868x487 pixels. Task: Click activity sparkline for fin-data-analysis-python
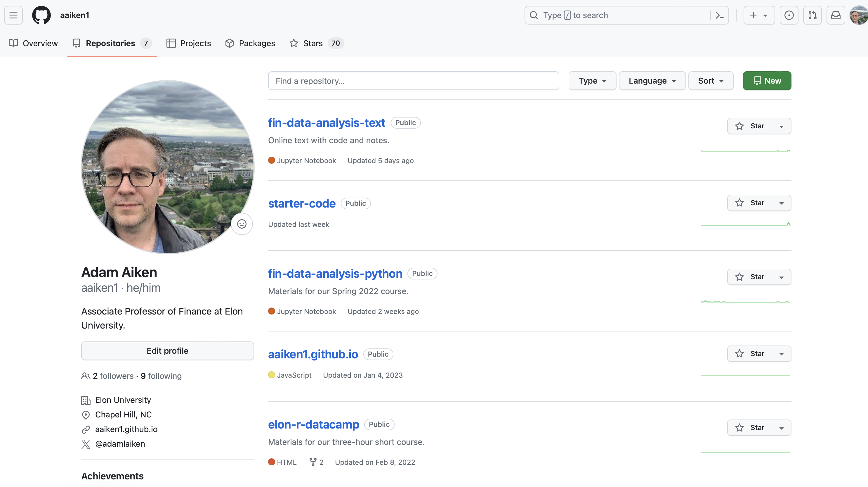point(745,301)
